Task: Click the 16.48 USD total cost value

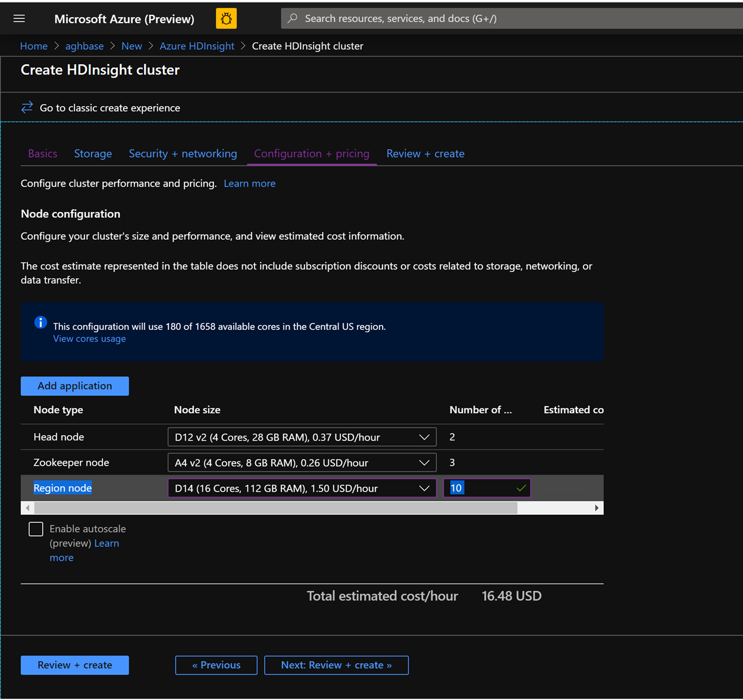Action: pyautogui.click(x=512, y=596)
